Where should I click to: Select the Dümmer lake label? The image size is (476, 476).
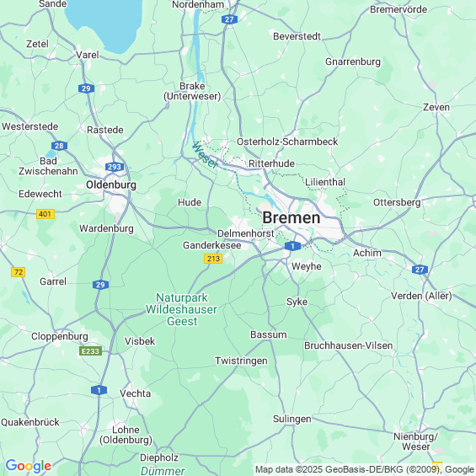pyautogui.click(x=163, y=471)
